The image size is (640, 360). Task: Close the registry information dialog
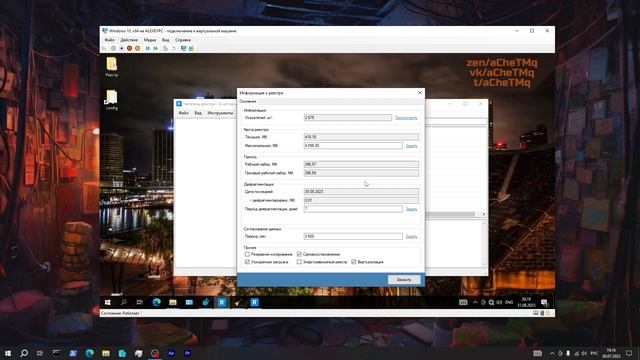tap(420, 93)
